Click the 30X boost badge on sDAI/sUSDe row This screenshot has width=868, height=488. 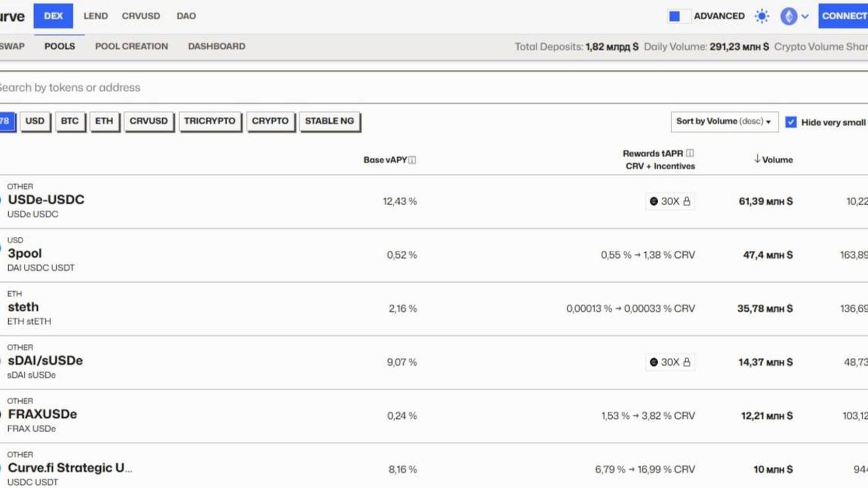[x=670, y=362]
